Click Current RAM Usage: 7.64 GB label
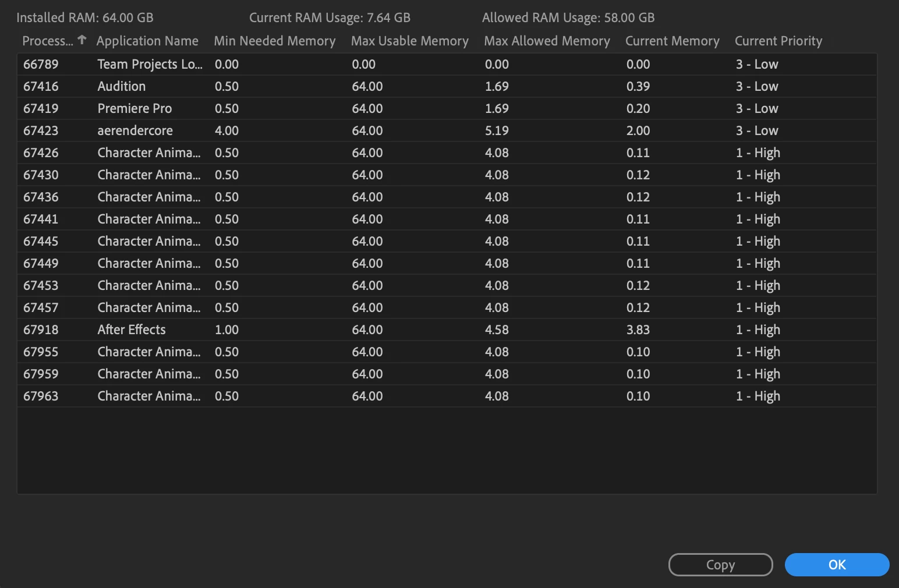 coord(330,17)
